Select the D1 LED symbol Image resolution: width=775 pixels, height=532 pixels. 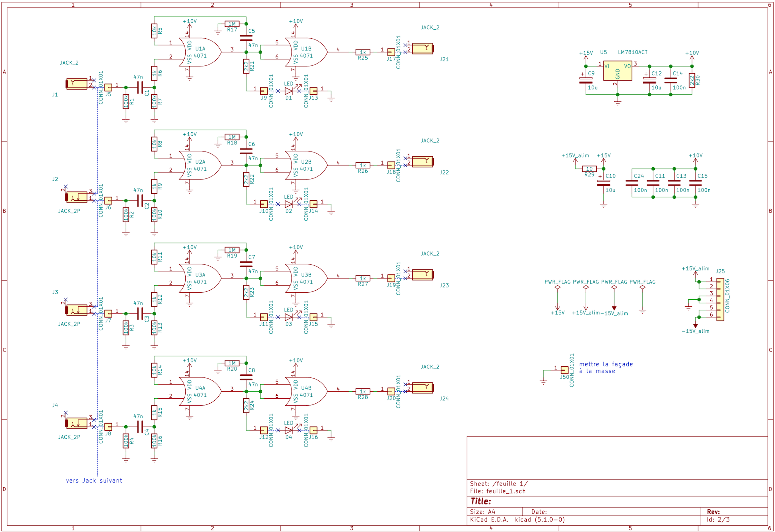tap(288, 91)
